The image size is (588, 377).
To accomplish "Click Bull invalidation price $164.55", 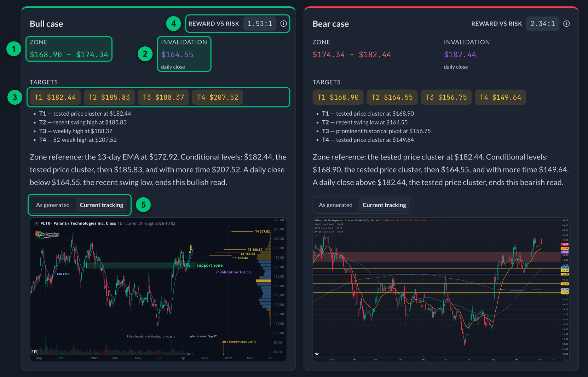I will pyautogui.click(x=177, y=55).
